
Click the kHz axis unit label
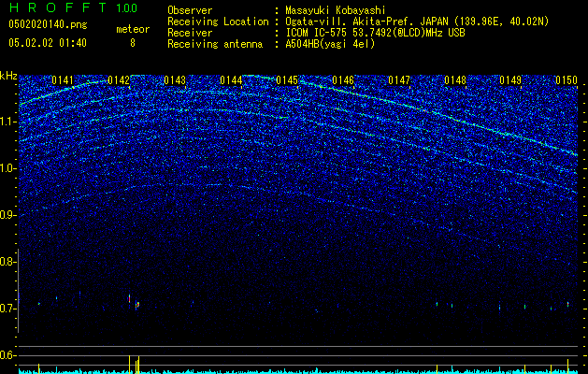(x=8, y=76)
